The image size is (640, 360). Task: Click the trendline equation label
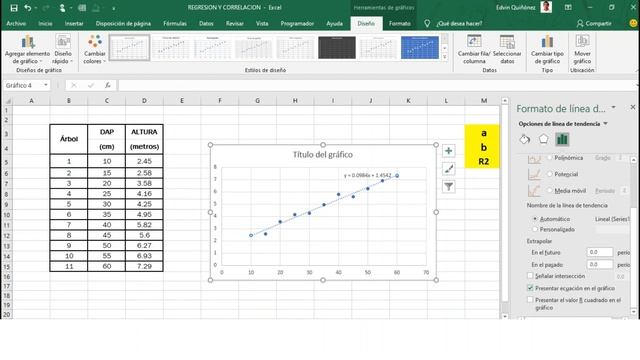(367, 176)
